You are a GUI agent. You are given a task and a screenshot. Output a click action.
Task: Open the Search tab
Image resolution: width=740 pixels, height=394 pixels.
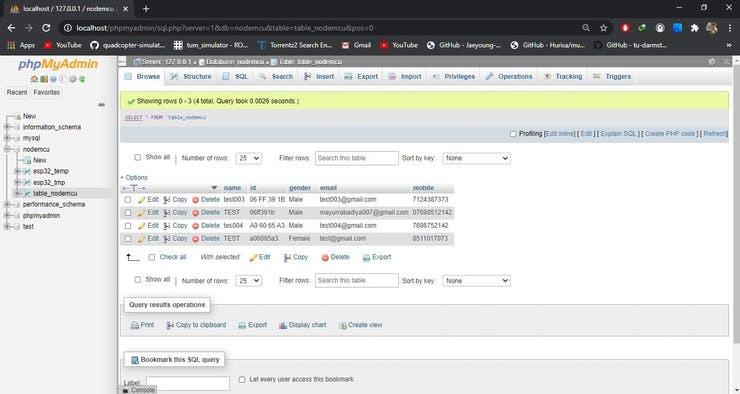(276, 76)
